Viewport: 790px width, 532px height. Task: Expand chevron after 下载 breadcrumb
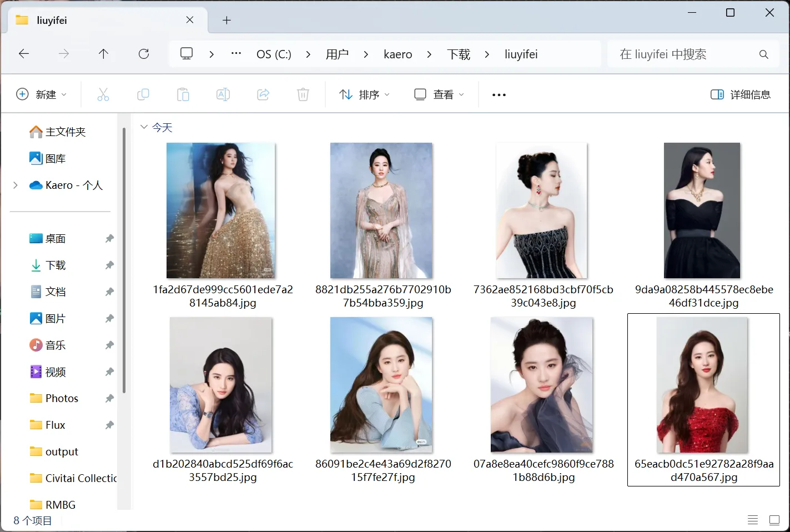click(487, 54)
